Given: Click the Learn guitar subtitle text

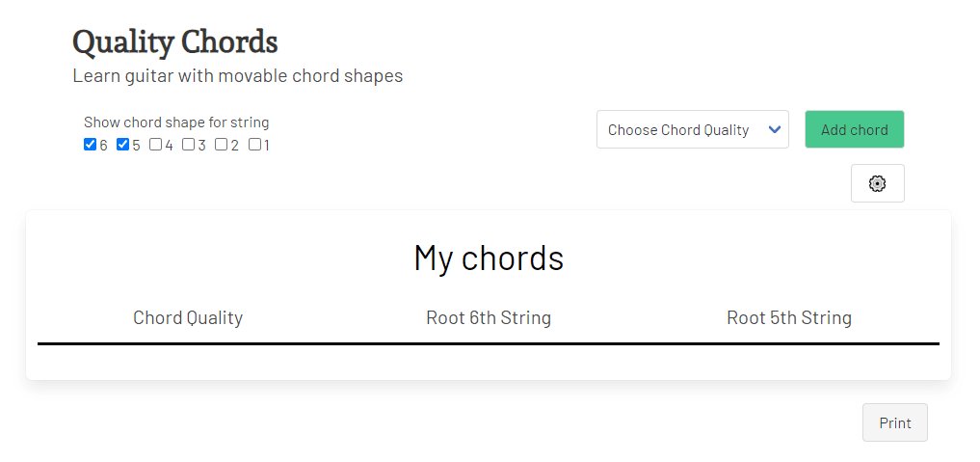Looking at the screenshot, I should [237, 76].
